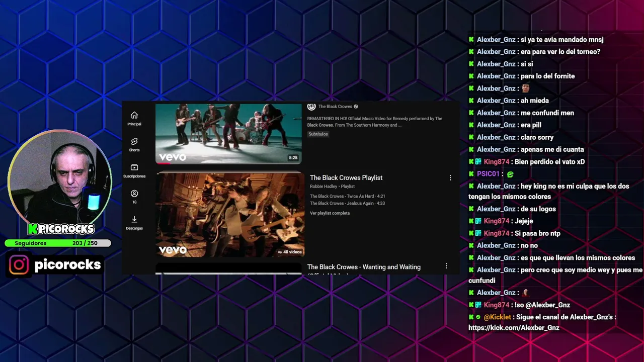Click Alexber_Gnz in 'claro sorry' message

(496, 137)
